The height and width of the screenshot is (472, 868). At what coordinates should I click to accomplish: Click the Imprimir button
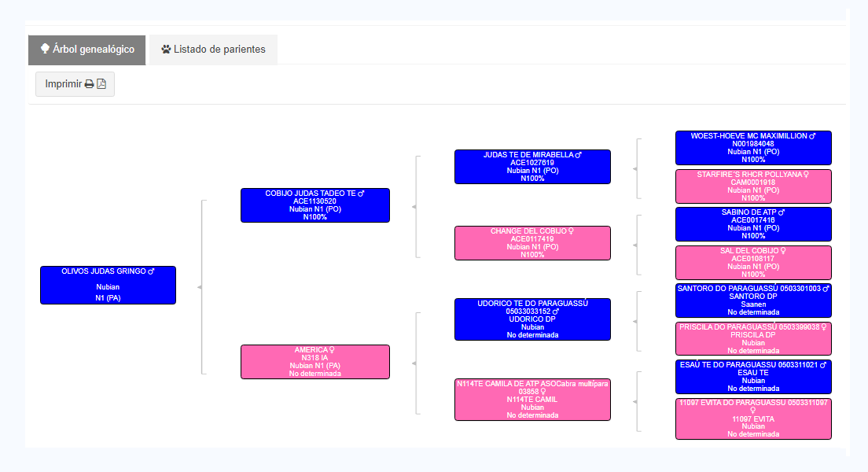click(75, 84)
